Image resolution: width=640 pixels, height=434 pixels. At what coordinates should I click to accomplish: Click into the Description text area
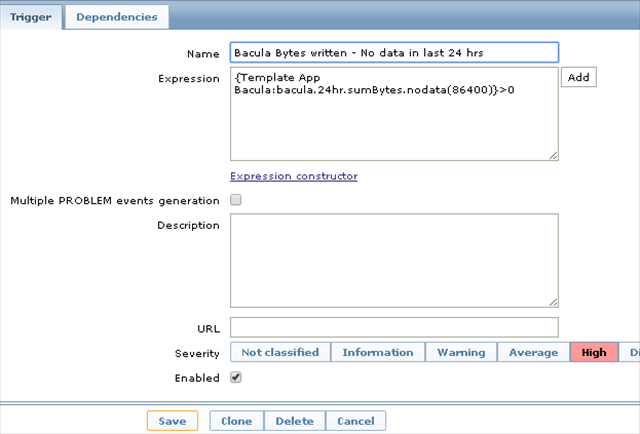pyautogui.click(x=394, y=260)
